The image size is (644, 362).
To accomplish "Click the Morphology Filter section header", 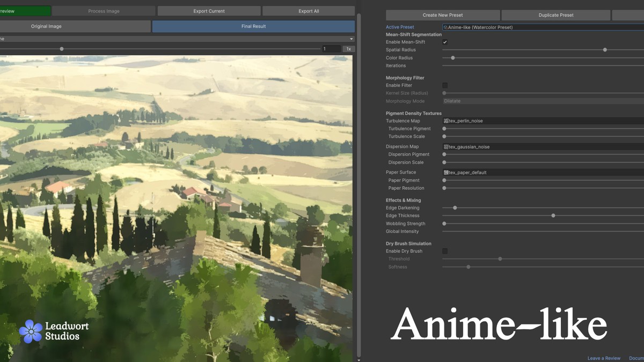I will coord(405,78).
